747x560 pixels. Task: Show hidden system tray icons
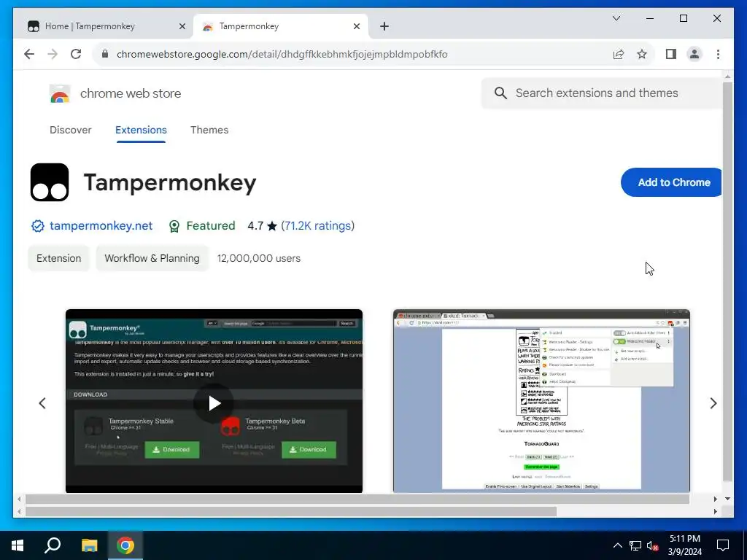click(617, 545)
